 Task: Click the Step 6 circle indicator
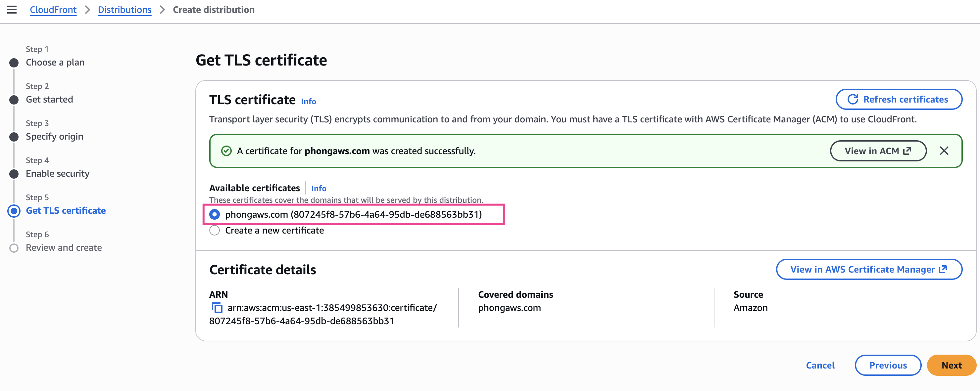click(14, 248)
